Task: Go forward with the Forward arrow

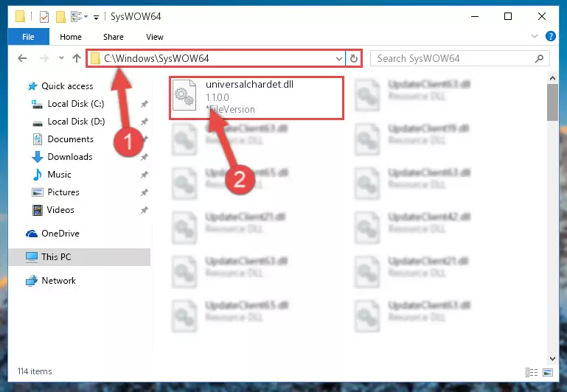Action: pyautogui.click(x=44, y=58)
